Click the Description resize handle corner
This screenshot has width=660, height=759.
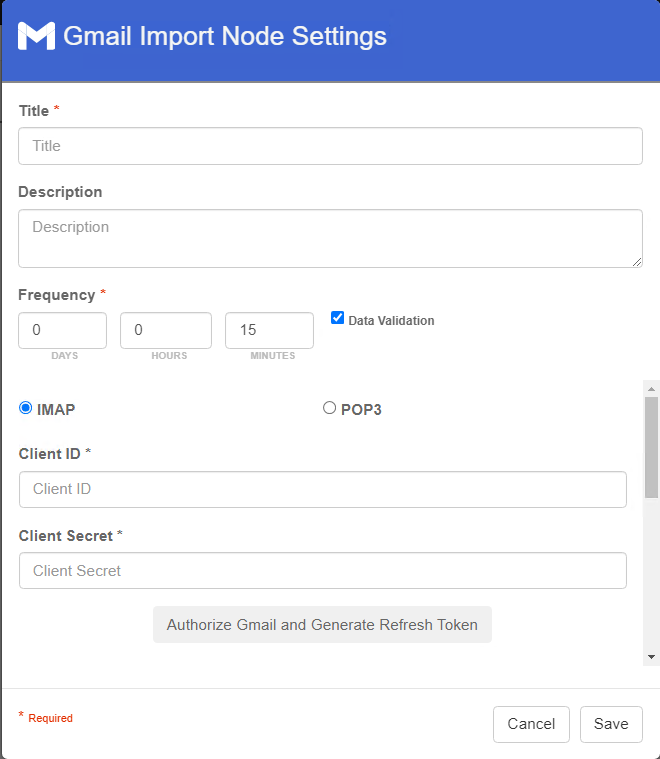(637, 262)
